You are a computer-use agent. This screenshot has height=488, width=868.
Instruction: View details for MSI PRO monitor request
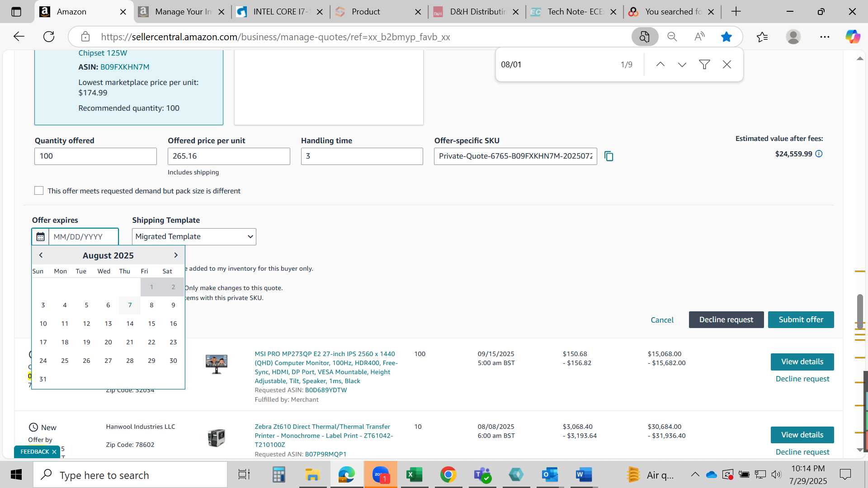tap(802, 361)
